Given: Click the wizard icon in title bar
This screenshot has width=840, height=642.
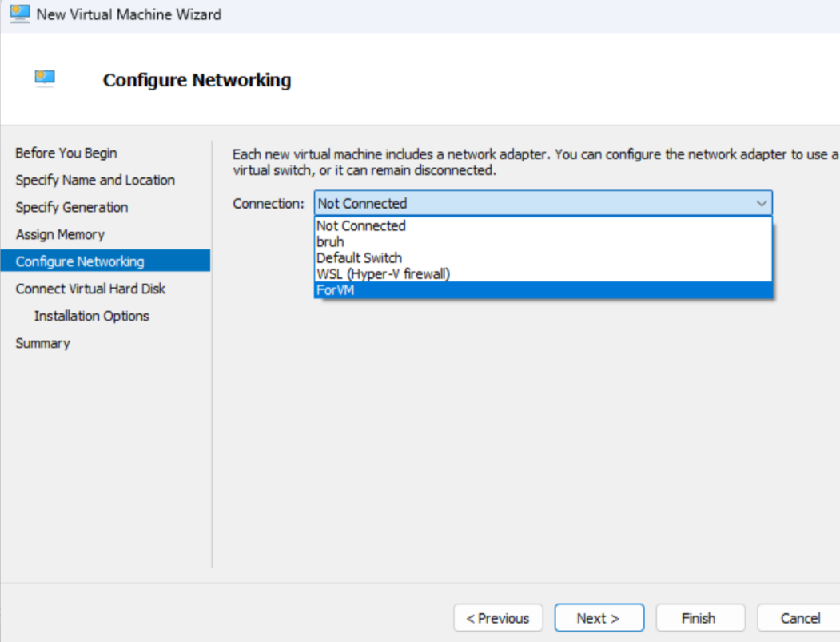Looking at the screenshot, I should click(x=19, y=14).
